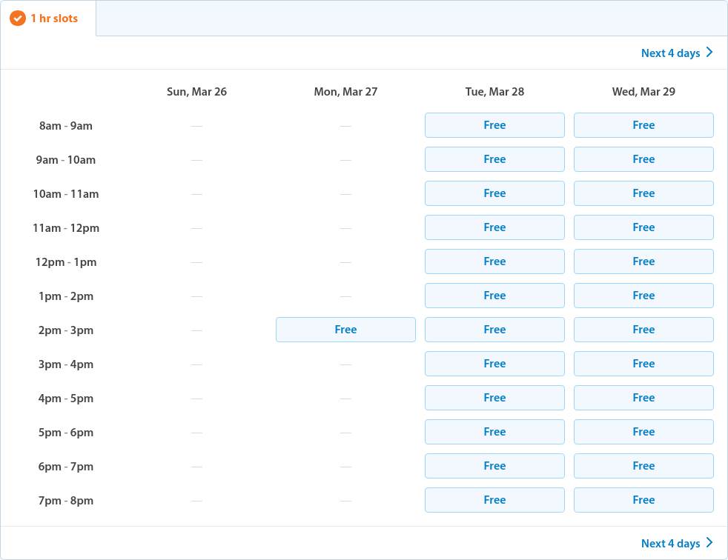Select Wednesday Mar 29 10am - 11am Free slot

click(643, 193)
